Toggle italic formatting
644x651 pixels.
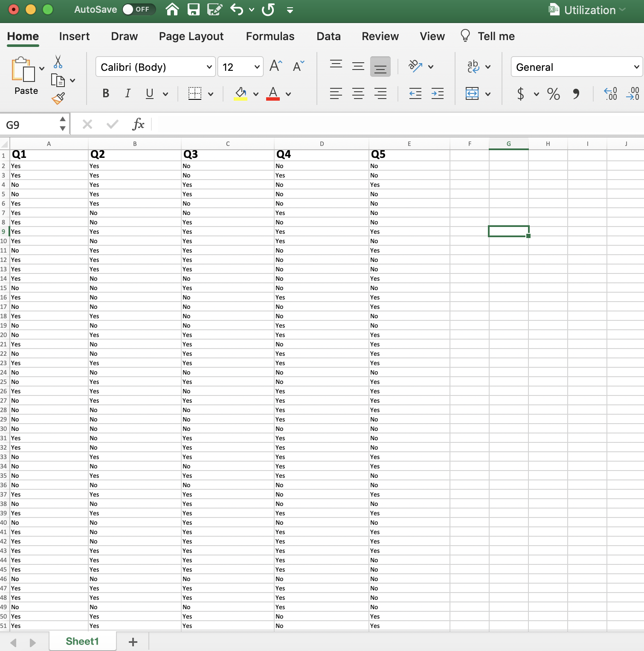point(128,93)
